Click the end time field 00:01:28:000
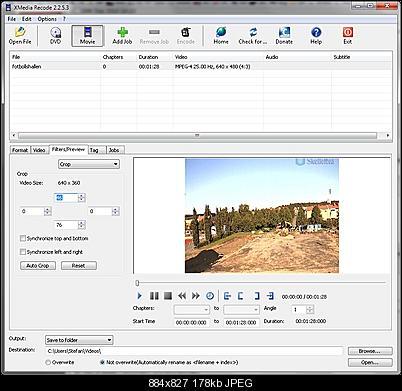402x391 pixels. point(241,322)
